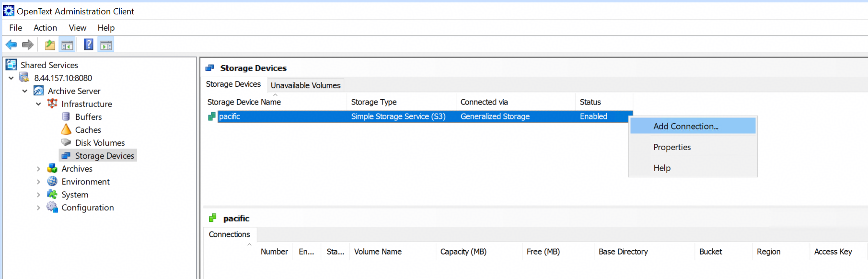Open the Help question mark toolbar icon
Image resolution: width=868 pixels, height=279 pixels.
(89, 45)
